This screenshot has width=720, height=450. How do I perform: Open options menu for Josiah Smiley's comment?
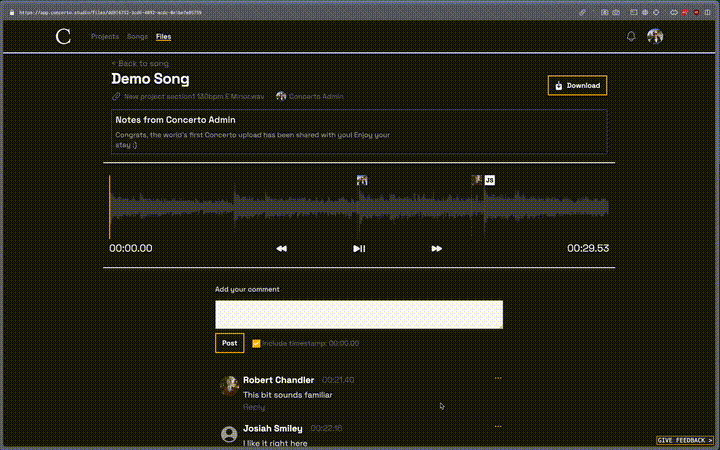coord(498,426)
